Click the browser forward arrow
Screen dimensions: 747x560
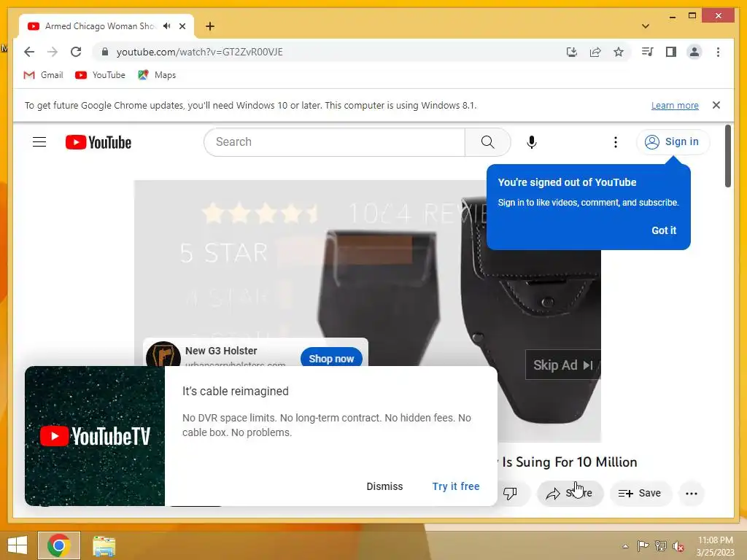(53, 52)
